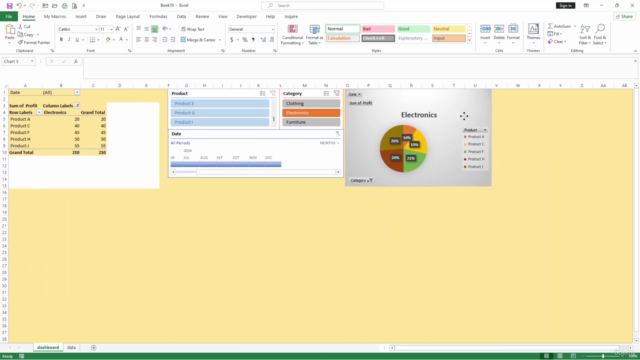Increase the font size
The image size is (640, 360).
[x=118, y=29]
